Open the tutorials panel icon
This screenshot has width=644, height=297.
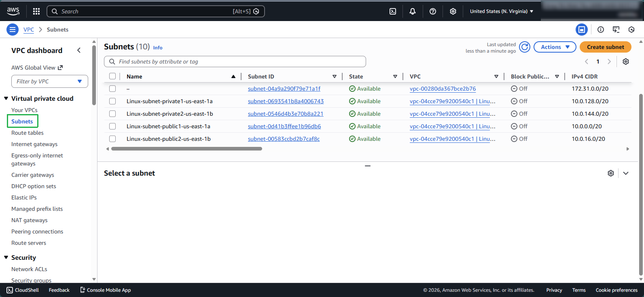tap(616, 30)
